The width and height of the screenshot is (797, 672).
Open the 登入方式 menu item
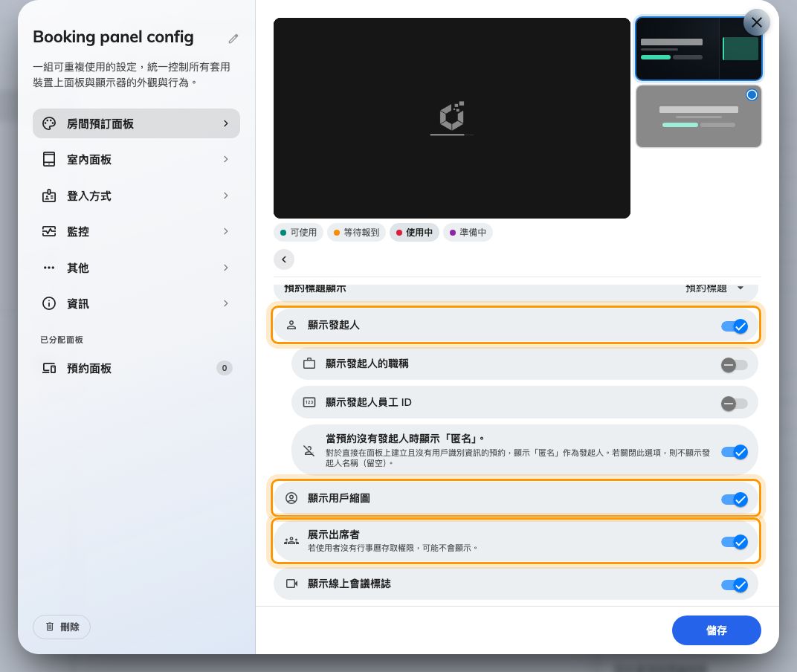[x=136, y=196]
